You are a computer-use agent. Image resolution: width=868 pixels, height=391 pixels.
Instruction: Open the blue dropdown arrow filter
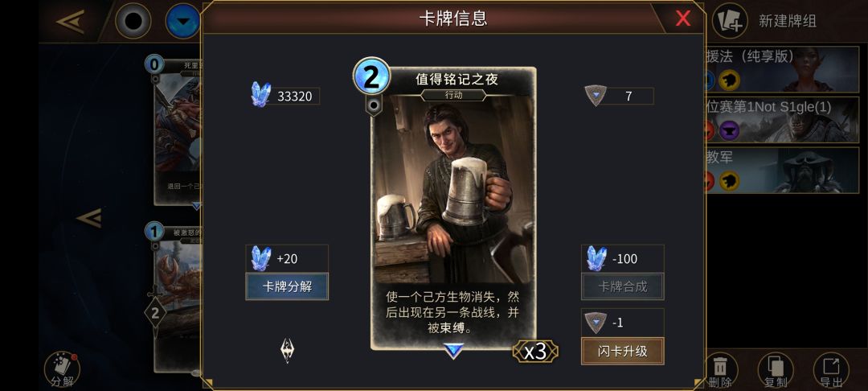(x=182, y=21)
